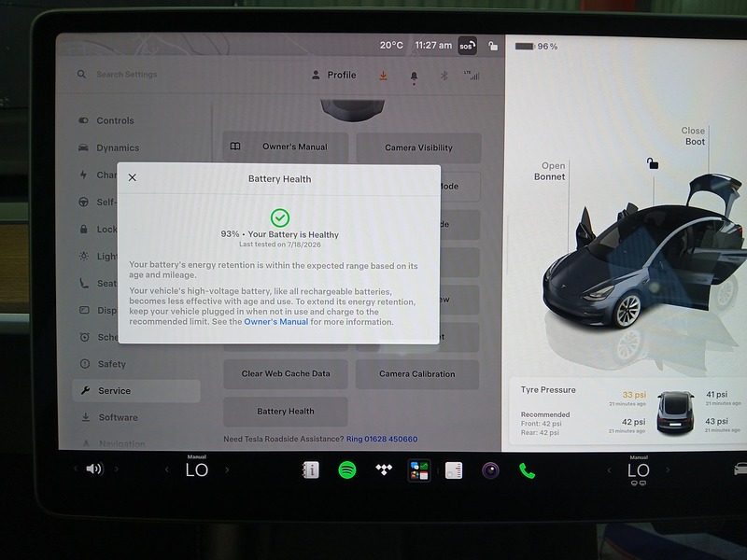Screen dimensions: 747x560
Task: Open the manual info app icon
Action: click(x=311, y=470)
